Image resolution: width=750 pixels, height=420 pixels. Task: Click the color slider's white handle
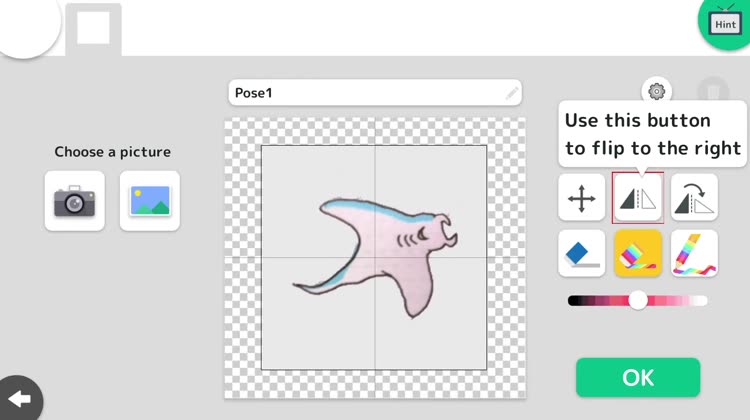(x=637, y=300)
